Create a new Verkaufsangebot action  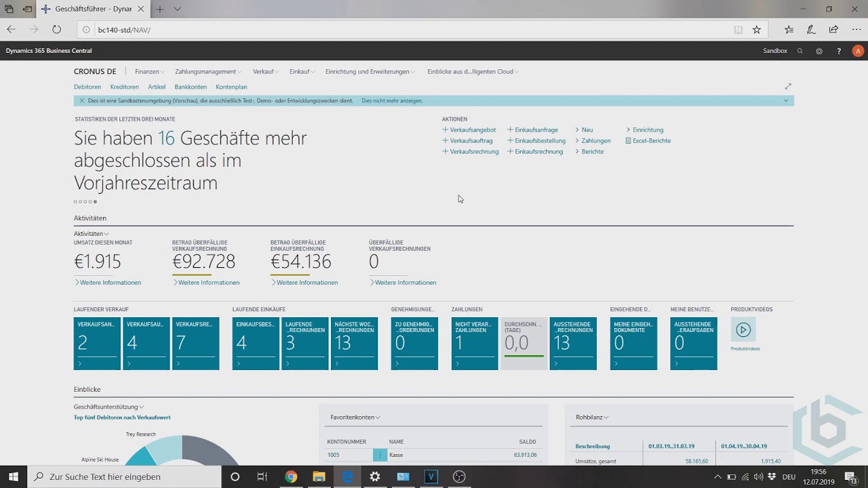[469, 130]
